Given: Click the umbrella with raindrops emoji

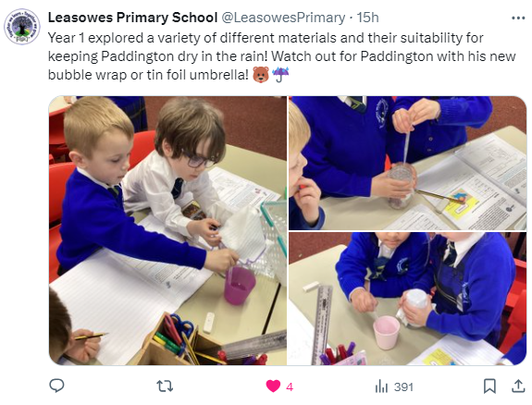Looking at the screenshot, I should (280, 75).
